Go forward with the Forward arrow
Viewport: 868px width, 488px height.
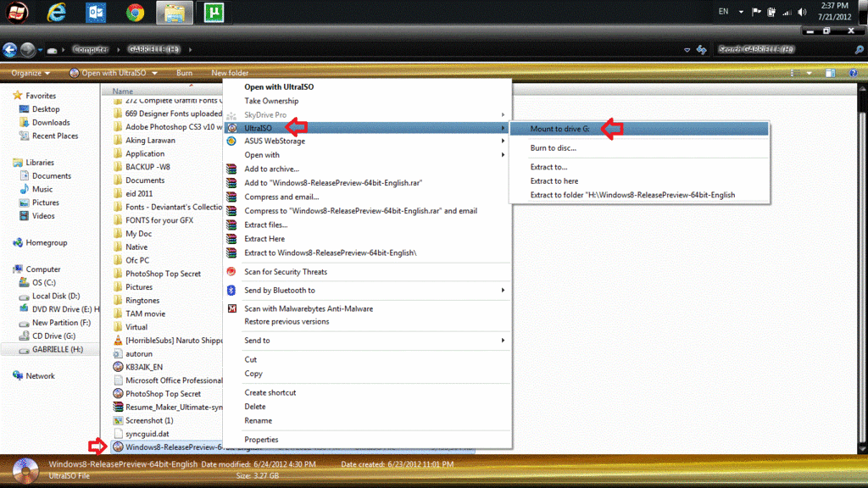coord(28,50)
